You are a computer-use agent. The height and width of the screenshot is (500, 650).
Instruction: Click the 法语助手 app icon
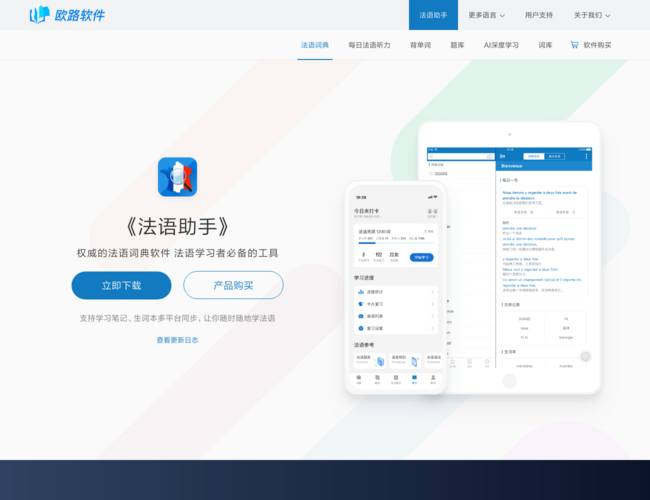[x=177, y=177]
